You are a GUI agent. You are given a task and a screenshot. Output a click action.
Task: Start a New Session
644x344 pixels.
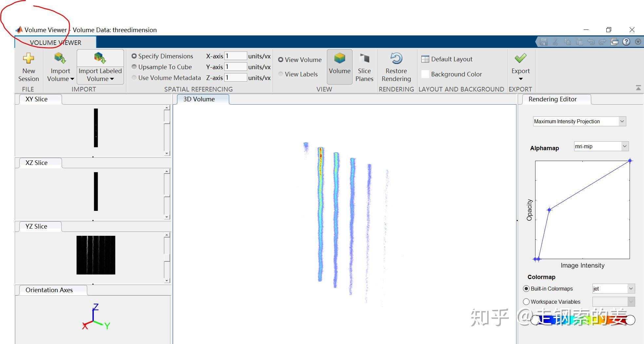pyautogui.click(x=29, y=67)
